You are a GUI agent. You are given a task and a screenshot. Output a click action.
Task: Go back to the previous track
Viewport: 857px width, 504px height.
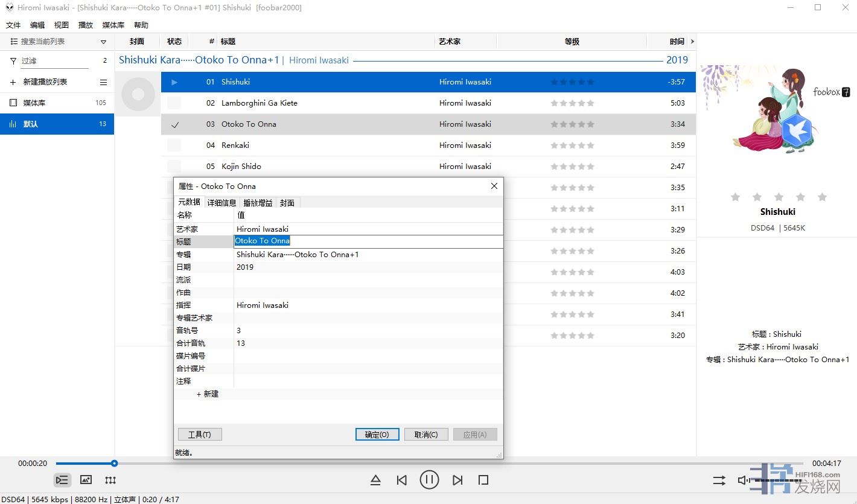[x=401, y=480]
